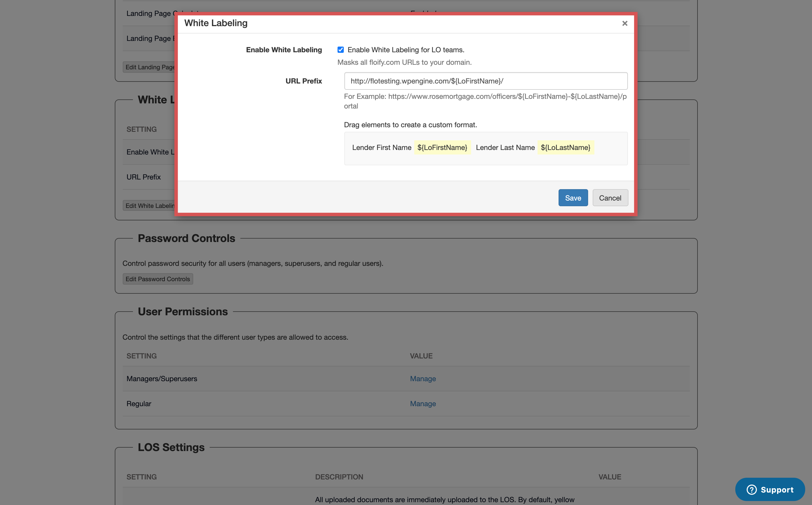The height and width of the screenshot is (505, 812).
Task: Save the White Labeling settings
Action: tap(573, 198)
